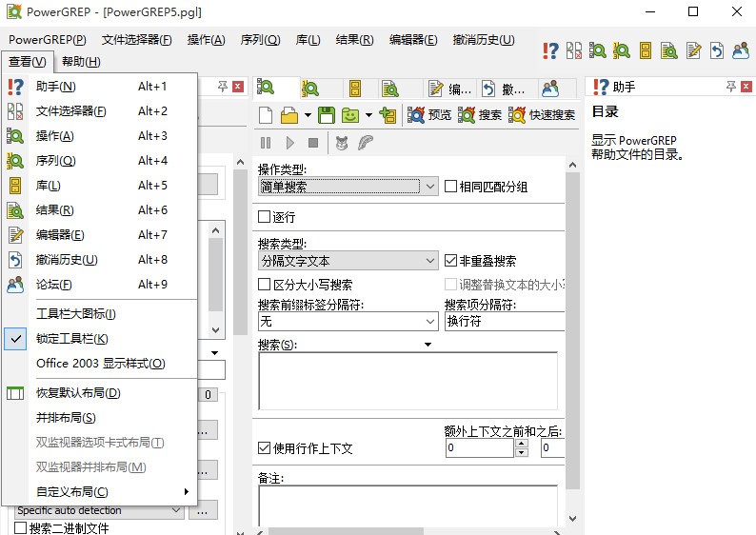Click save action floppy icon
Viewport: 756px width, 535px height.
[327, 115]
